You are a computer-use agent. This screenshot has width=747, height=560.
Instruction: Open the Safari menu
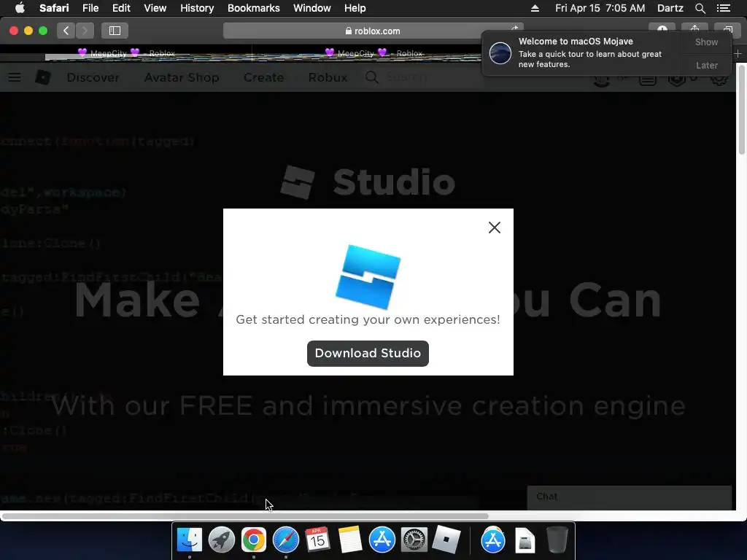[x=54, y=8]
